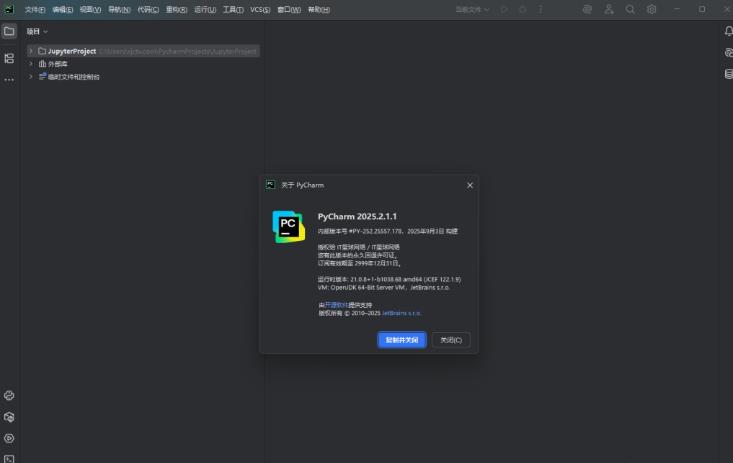Show more tool windows via three dots
Image resolution: width=733 pixels, height=463 pixels.
(9, 80)
